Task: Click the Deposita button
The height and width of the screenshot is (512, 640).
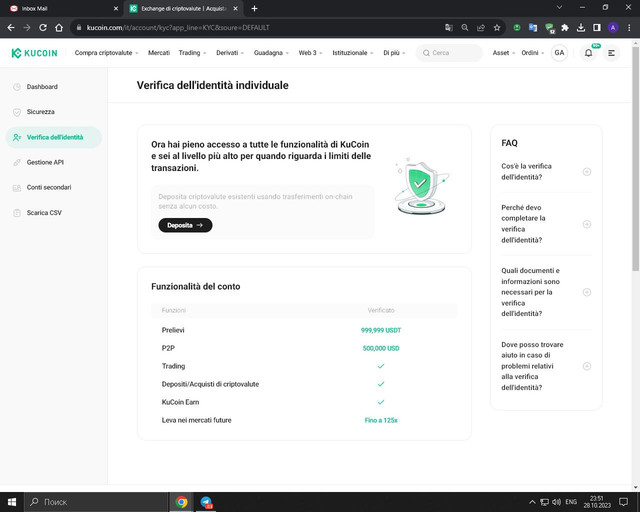Action: pos(185,225)
